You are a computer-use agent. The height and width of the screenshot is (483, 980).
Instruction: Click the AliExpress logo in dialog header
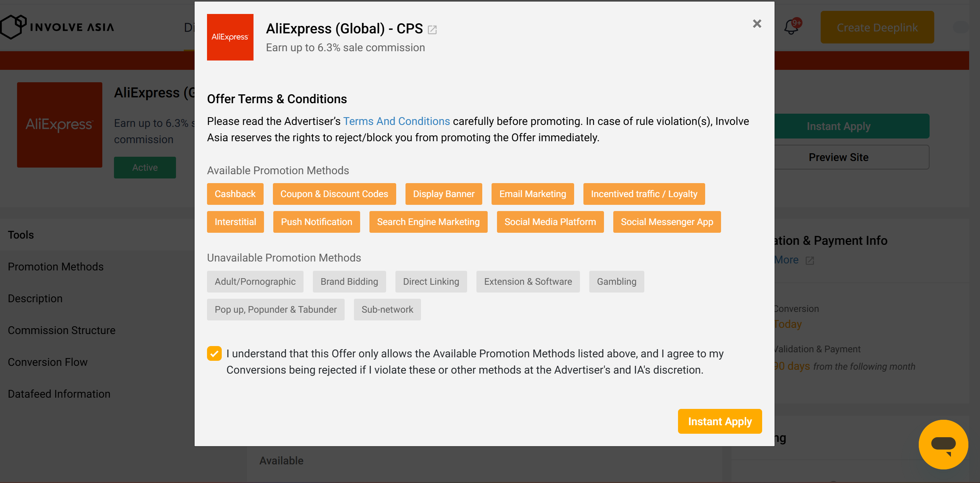(230, 37)
